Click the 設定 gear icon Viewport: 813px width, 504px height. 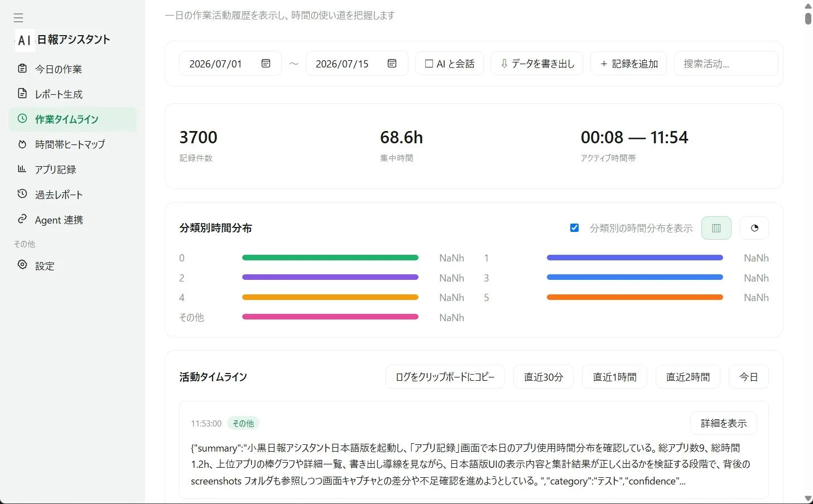[22, 265]
